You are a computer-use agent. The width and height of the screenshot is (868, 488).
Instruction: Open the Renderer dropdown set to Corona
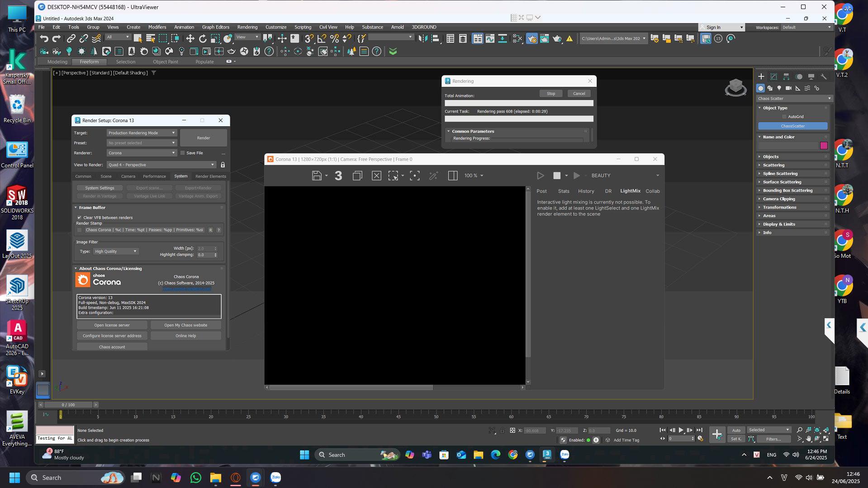click(x=141, y=153)
